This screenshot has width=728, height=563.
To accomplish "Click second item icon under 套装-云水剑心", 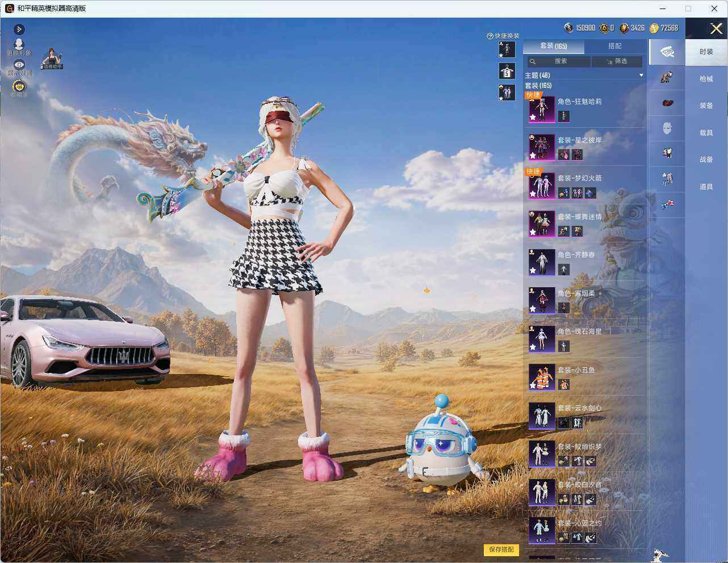I will pyautogui.click(x=577, y=423).
